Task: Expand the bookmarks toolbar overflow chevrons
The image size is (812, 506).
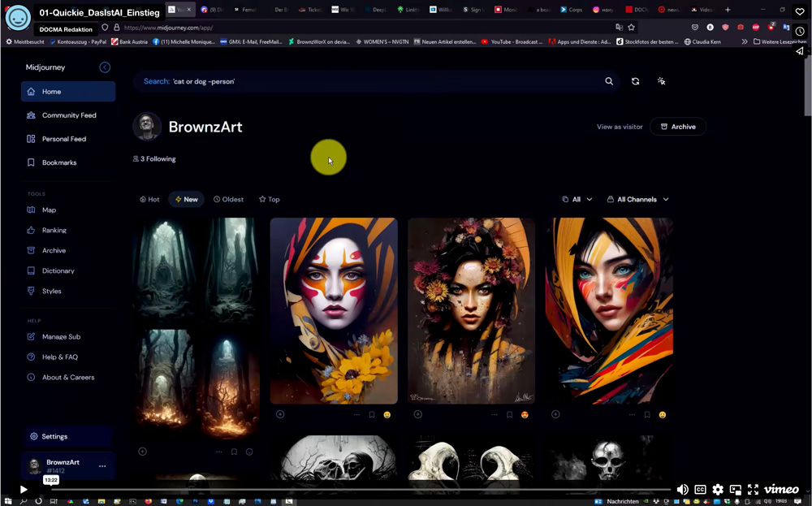Action: pyautogui.click(x=744, y=41)
